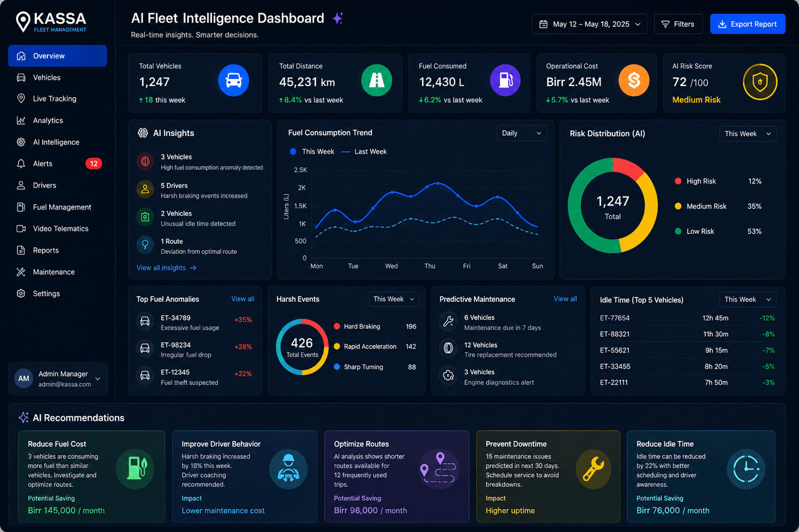Click the car icon next to ET-34789
The width and height of the screenshot is (799, 532).
pos(145,322)
